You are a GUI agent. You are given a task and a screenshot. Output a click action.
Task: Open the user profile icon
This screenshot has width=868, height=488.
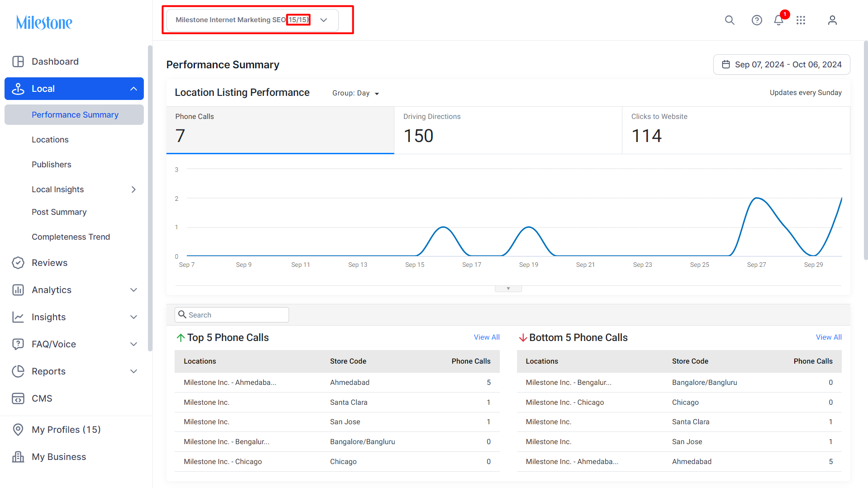coord(832,20)
